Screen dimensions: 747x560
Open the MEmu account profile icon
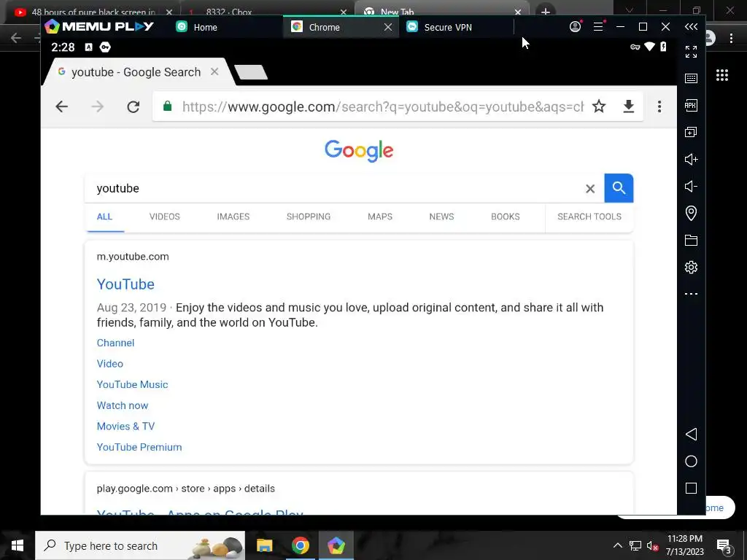pyautogui.click(x=576, y=27)
